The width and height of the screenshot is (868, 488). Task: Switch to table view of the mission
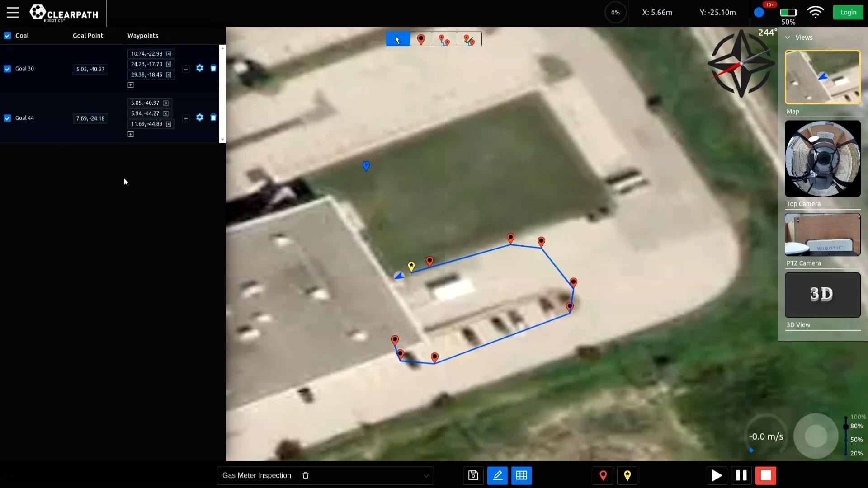click(x=522, y=475)
